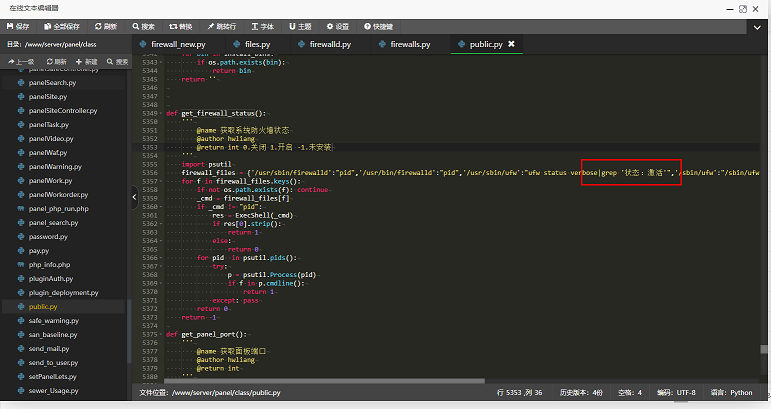This screenshot has width=771, height=409.
Task: Click 行 5353, 列 36 cursor position indicator
Action: point(519,393)
